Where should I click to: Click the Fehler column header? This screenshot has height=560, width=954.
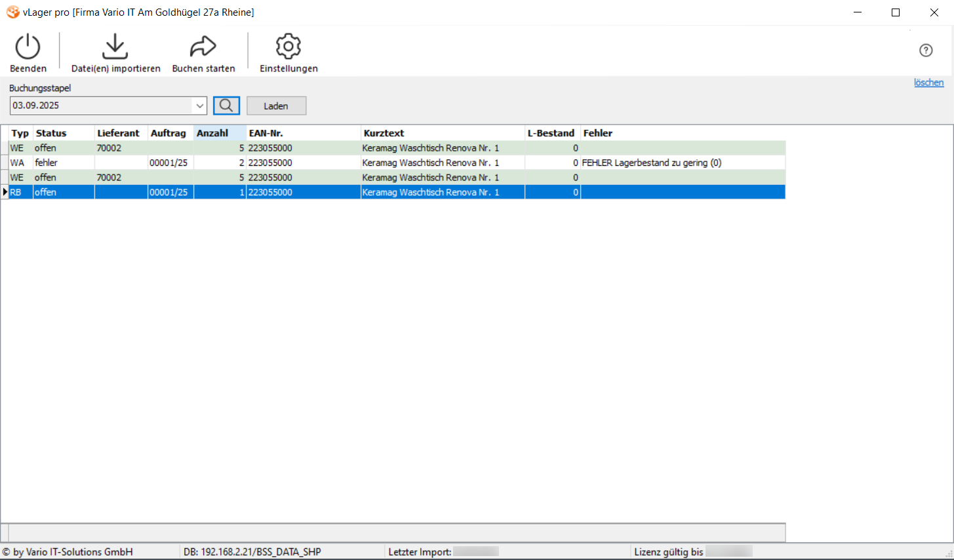[x=683, y=133]
